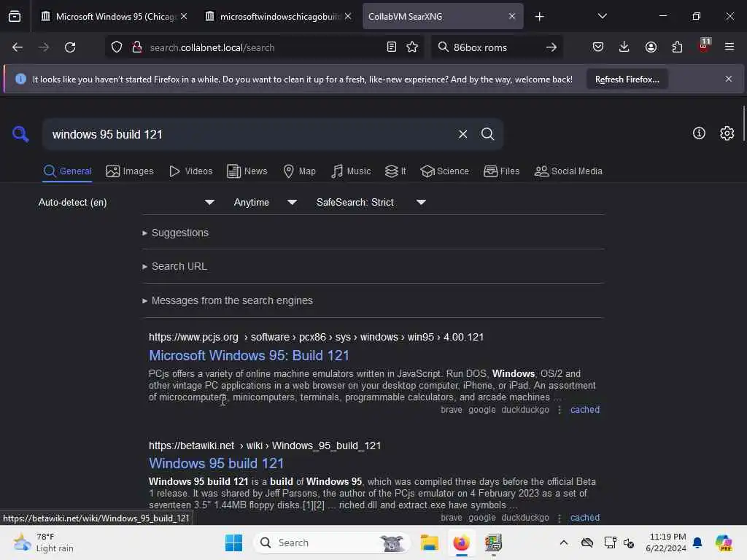Select the Files search category

click(x=501, y=171)
